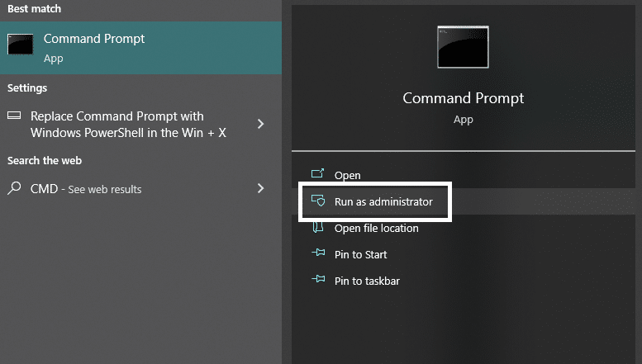Viewport: 642px width, 364px height.
Task: Click the Open icon in actions list
Action: pos(318,174)
